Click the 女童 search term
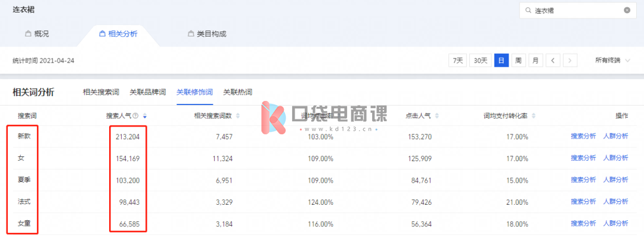644x237 pixels. [24, 223]
